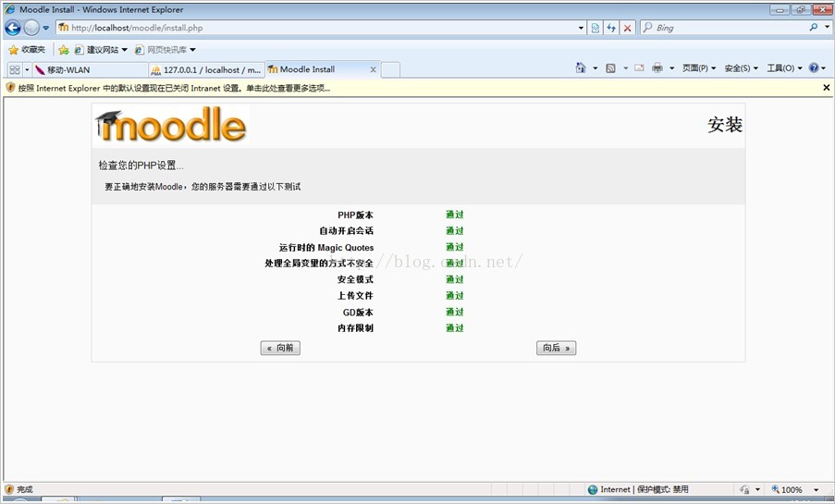Click the Print icon
Screen dimensions: 835x504
pos(657,68)
